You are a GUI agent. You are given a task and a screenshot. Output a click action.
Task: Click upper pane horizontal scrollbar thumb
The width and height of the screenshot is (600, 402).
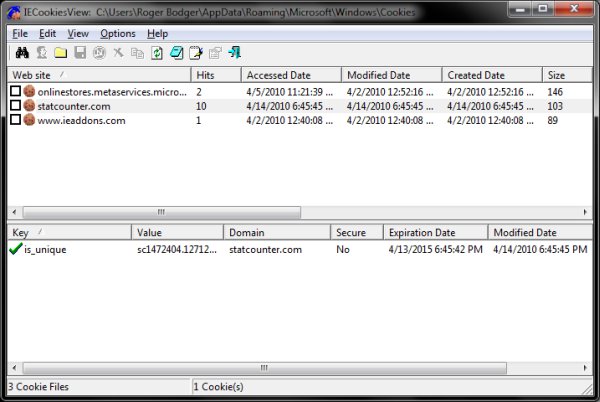(161, 212)
